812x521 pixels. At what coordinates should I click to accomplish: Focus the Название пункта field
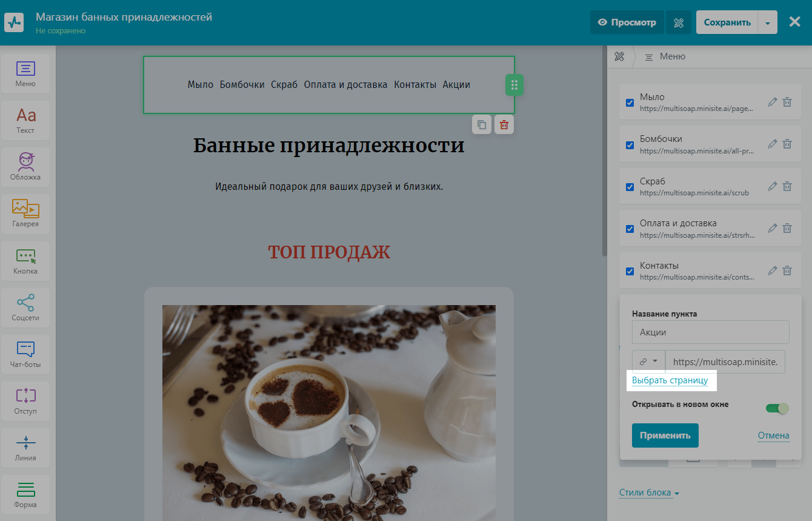(x=711, y=332)
